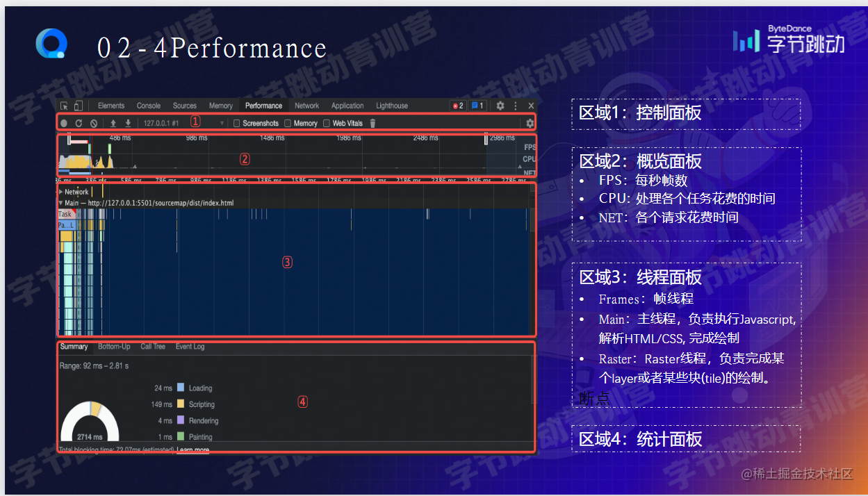
Task: Click the red error count badge
Action: (x=458, y=106)
